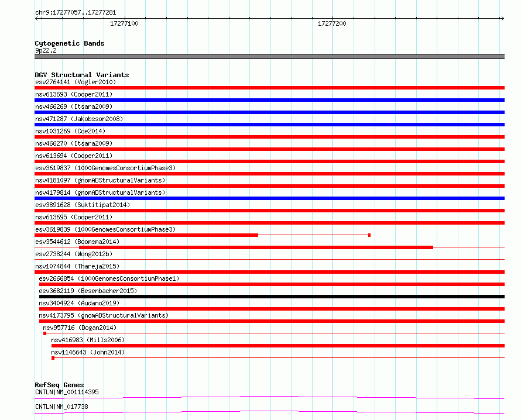Screen dimensions: 521x420
Task: Click the gray 9p22.2 cytogenetic band bar
Action: pyautogui.click(x=269, y=57)
